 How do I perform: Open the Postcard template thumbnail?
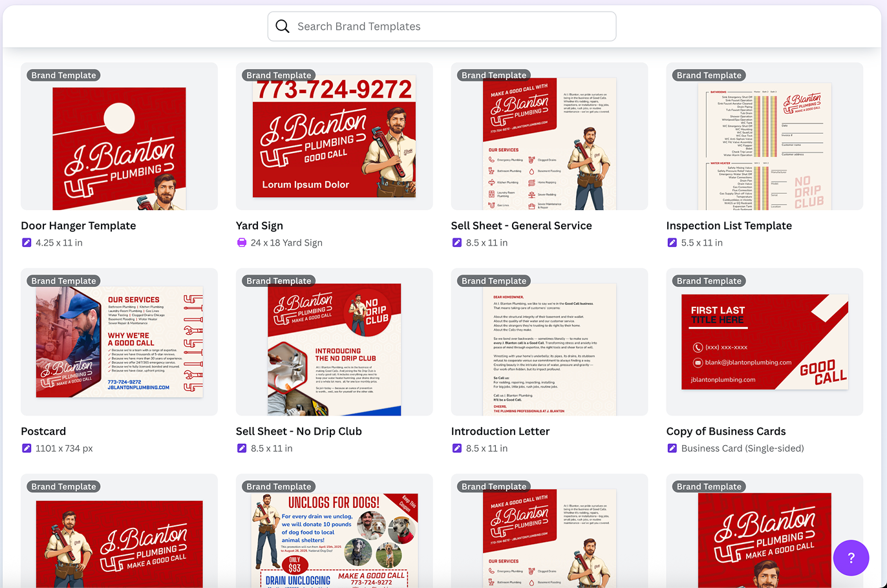pyautogui.click(x=119, y=342)
